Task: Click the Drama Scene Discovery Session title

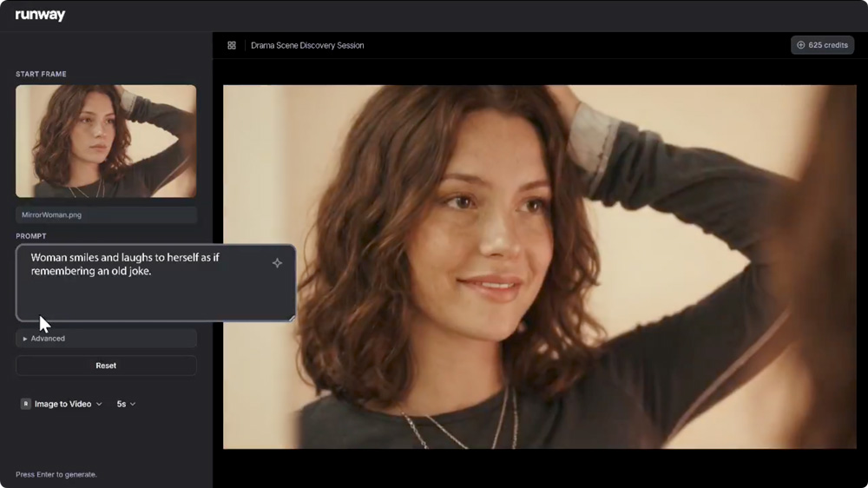Action: 307,45
